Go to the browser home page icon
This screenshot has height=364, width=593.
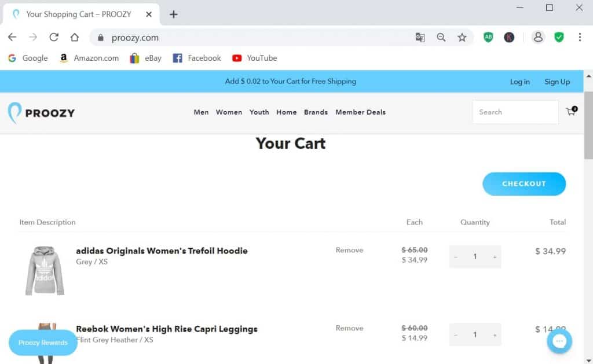75,37
